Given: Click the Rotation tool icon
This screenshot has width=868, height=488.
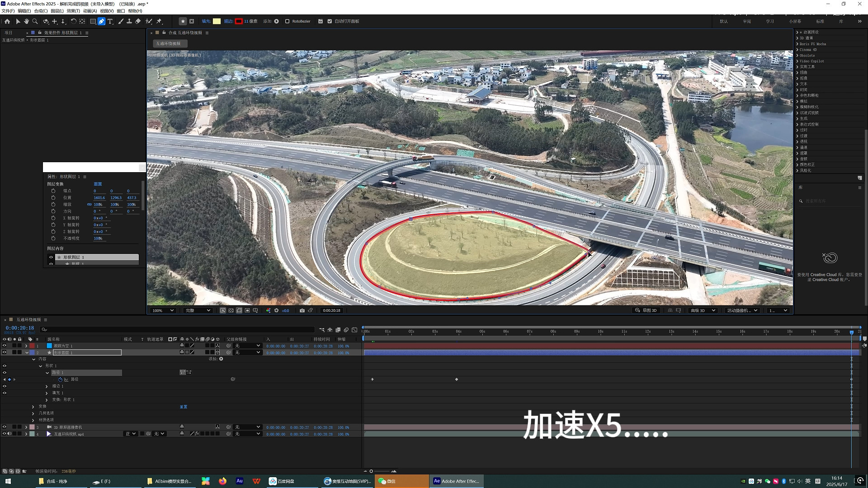Looking at the screenshot, I should click(x=73, y=21).
